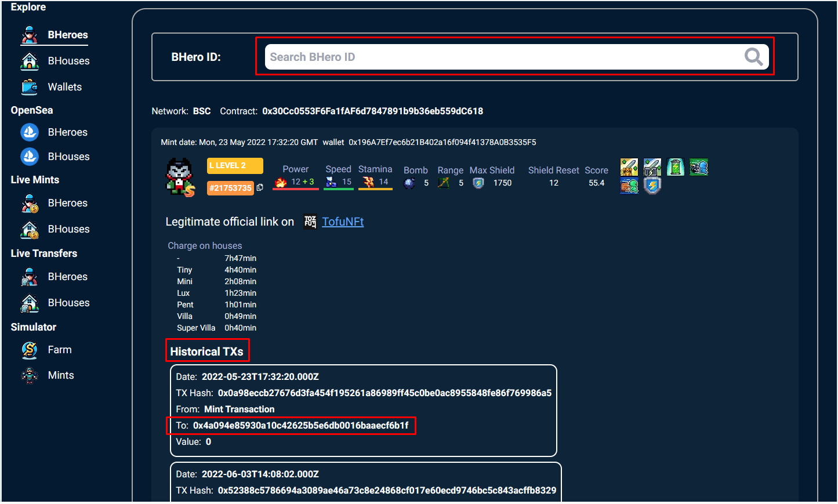Click the Live Mints BHouses coin icon
This screenshot has width=838, height=504.
click(30, 230)
